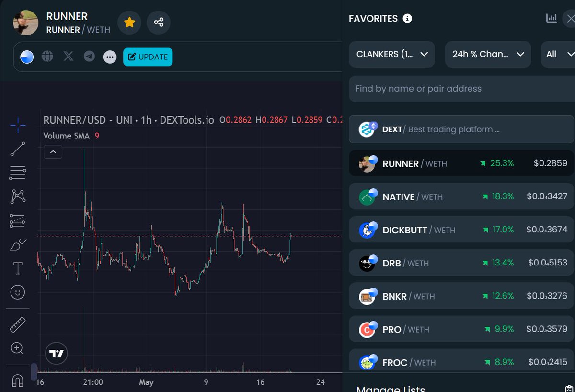575x392 pixels.
Task: Click the 21:00 label on time axis
Action: click(93, 382)
